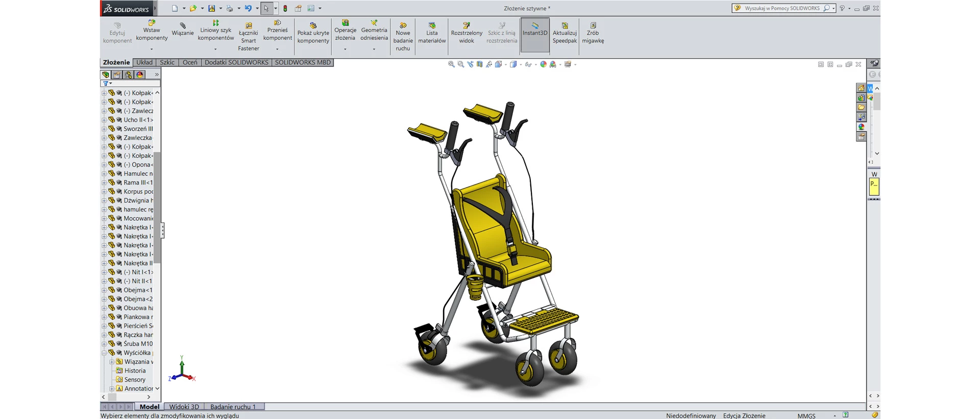Open the Appearances color ball tab in task pane
The image size is (980, 419).
861,127
